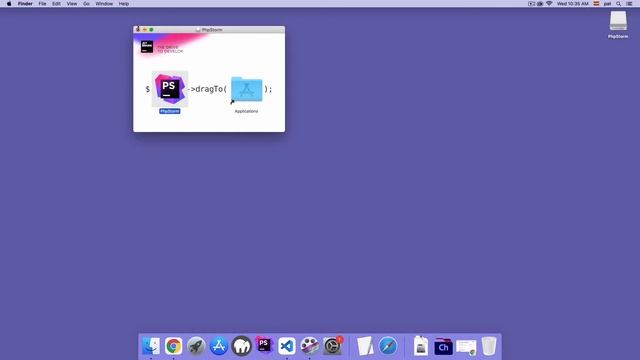This screenshot has width=640, height=360.
Task: Open Finder from the Dock
Action: click(151, 346)
